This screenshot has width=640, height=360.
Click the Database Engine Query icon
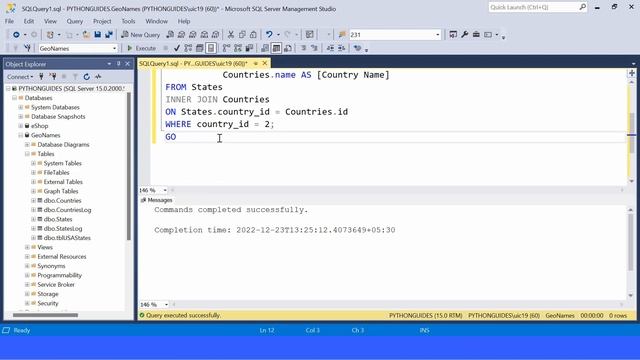(x=170, y=35)
